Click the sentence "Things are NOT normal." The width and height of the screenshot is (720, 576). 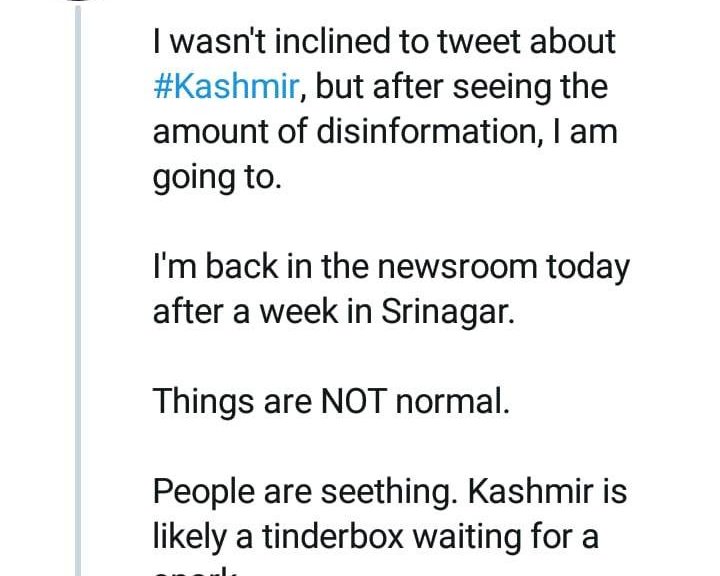332,401
